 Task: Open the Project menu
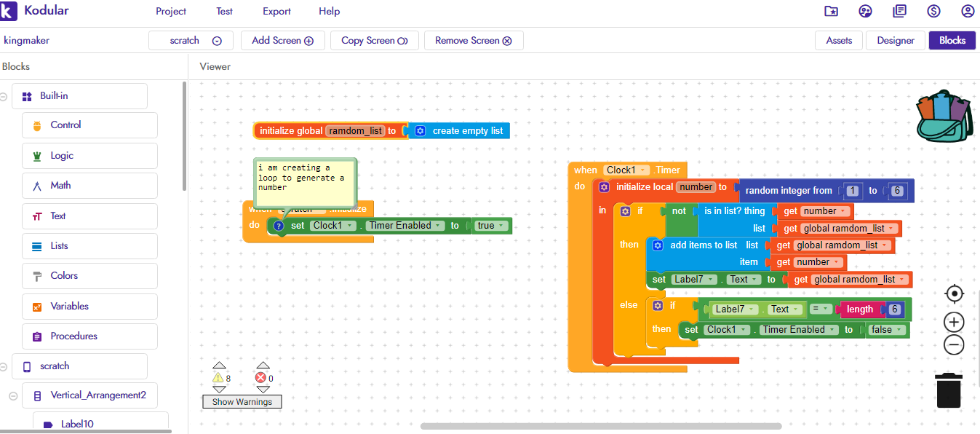[171, 12]
